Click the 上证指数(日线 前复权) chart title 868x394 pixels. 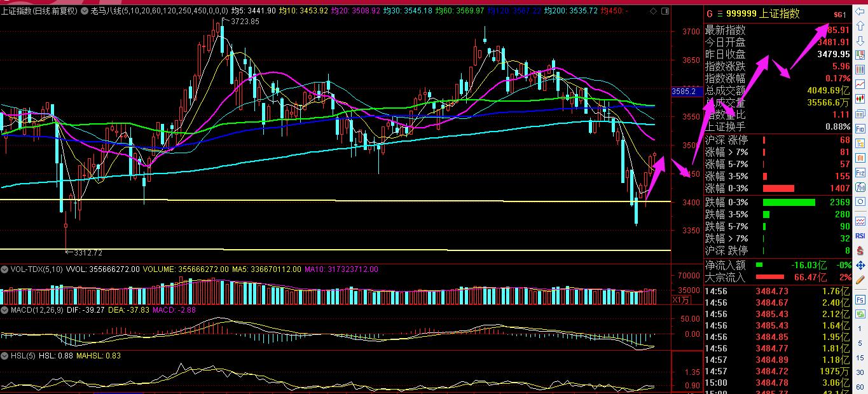pos(39,11)
